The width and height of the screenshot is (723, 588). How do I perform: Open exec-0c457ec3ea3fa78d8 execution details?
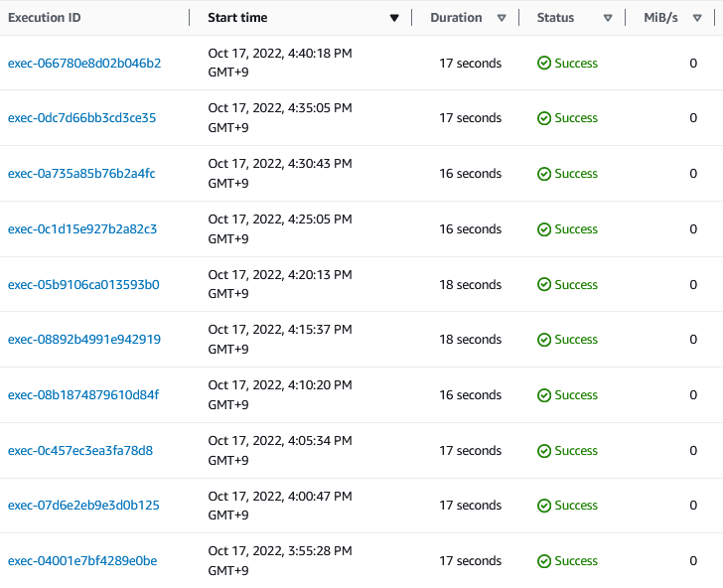tap(80, 451)
